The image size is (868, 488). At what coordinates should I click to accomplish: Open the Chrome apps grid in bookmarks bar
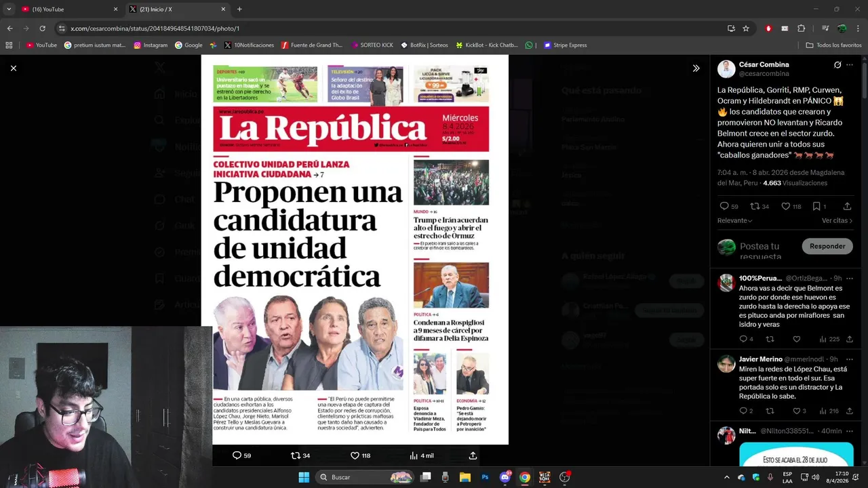click(9, 45)
